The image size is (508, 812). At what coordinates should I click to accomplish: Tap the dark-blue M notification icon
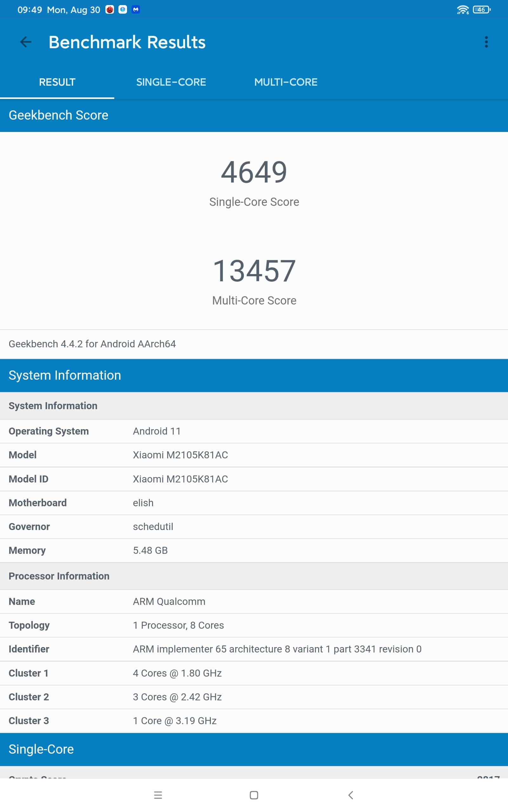[136, 10]
